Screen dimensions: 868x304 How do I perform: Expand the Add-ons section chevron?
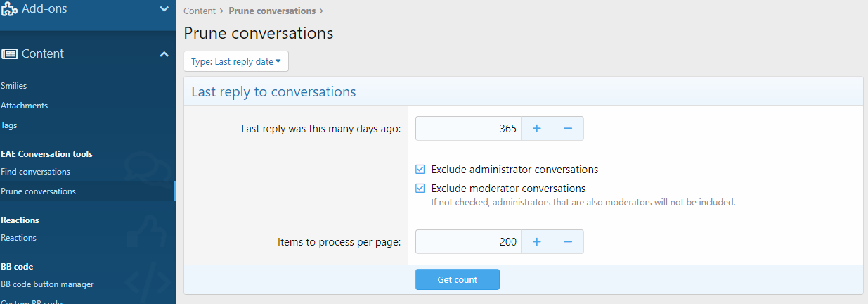coord(164,9)
